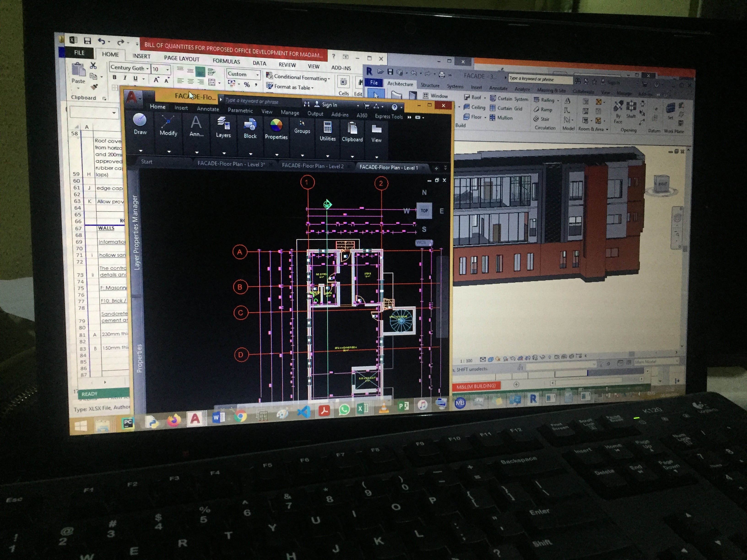Click the Paste icon in Excel
Viewport: 747px width, 560px height.
pyautogui.click(x=78, y=70)
